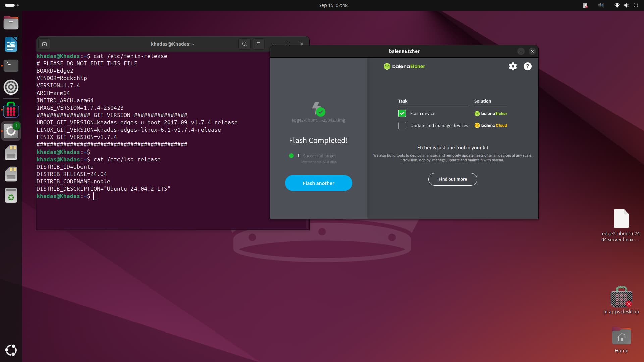The height and width of the screenshot is (362, 644).
Task: Click 'Etcher is just one tool in your kit'
Action: pos(452,148)
